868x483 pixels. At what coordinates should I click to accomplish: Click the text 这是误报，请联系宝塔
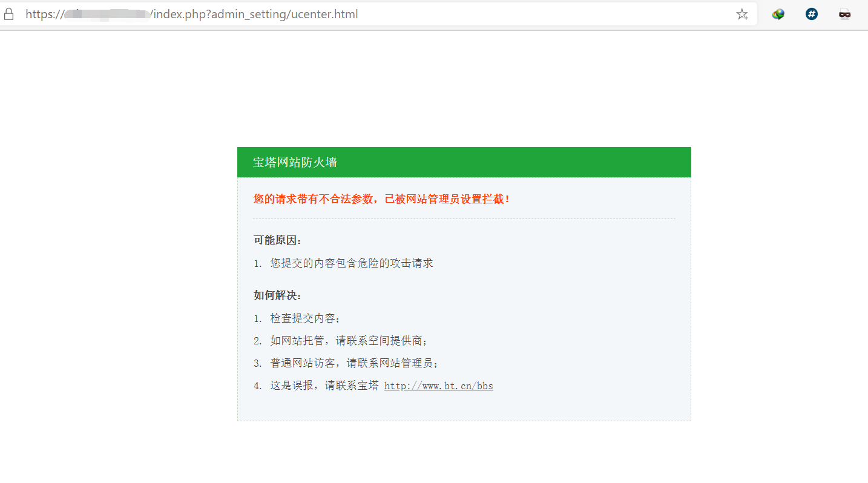click(324, 386)
